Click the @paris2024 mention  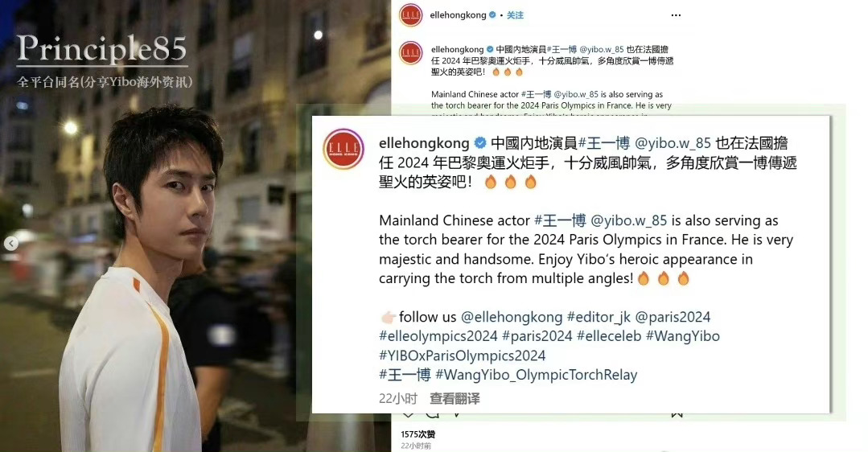click(x=673, y=317)
